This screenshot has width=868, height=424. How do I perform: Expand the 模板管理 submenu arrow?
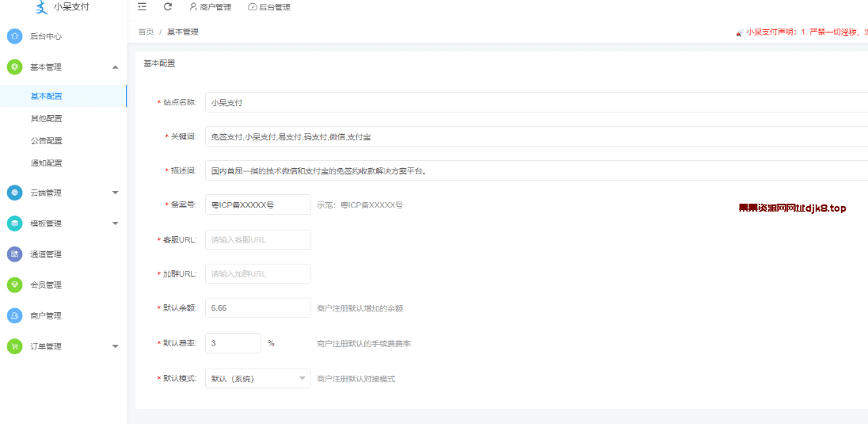coord(115,223)
